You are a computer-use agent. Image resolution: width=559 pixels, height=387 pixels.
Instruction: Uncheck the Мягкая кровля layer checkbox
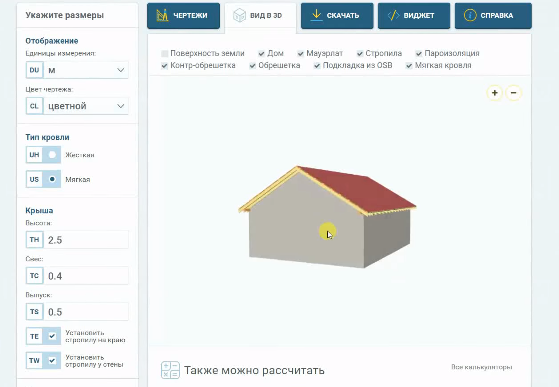(409, 66)
